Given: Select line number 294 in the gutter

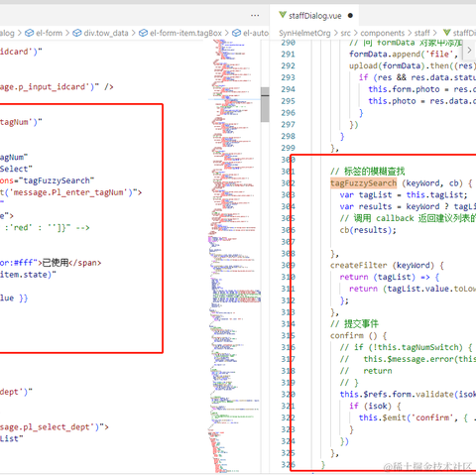Looking at the screenshot, I should (288, 89).
